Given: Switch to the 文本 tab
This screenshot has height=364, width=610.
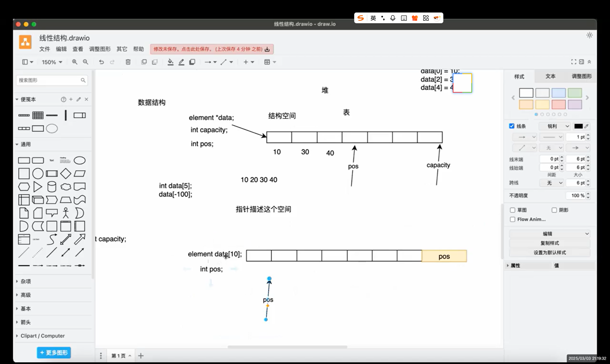Looking at the screenshot, I should click(550, 76).
